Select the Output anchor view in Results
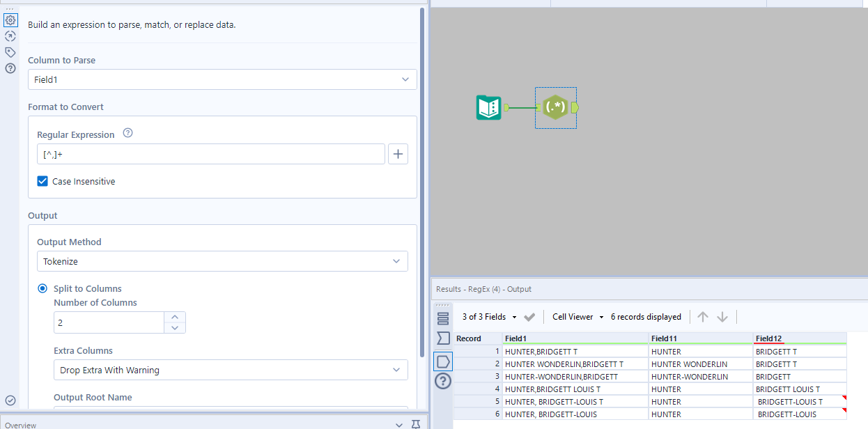The image size is (868, 429). tap(443, 361)
